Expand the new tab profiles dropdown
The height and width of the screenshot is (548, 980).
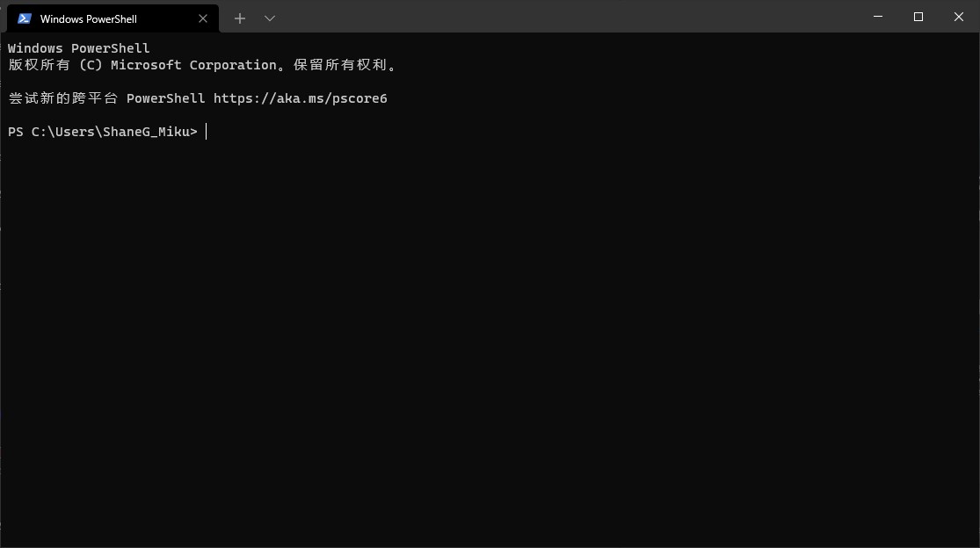(x=270, y=18)
